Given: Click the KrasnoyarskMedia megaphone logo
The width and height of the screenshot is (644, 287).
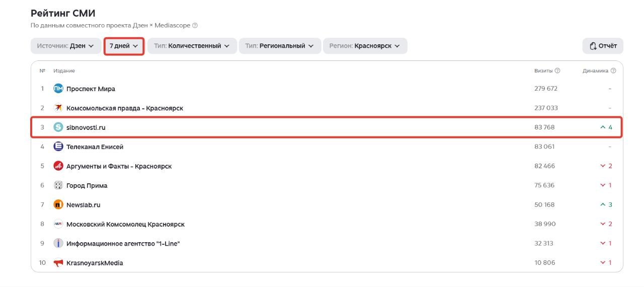Looking at the screenshot, I should pos(58,263).
